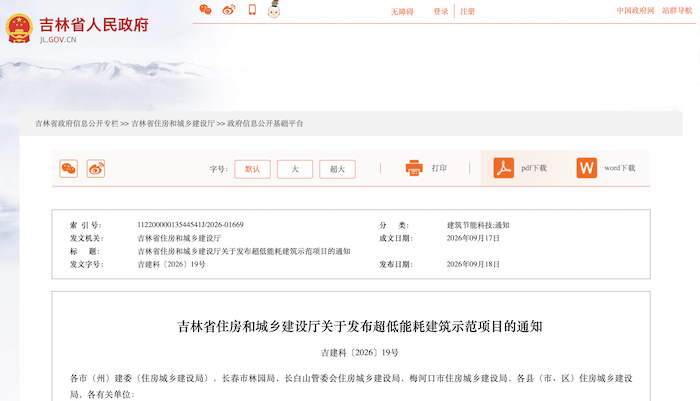Set font size to 大

pos(295,169)
